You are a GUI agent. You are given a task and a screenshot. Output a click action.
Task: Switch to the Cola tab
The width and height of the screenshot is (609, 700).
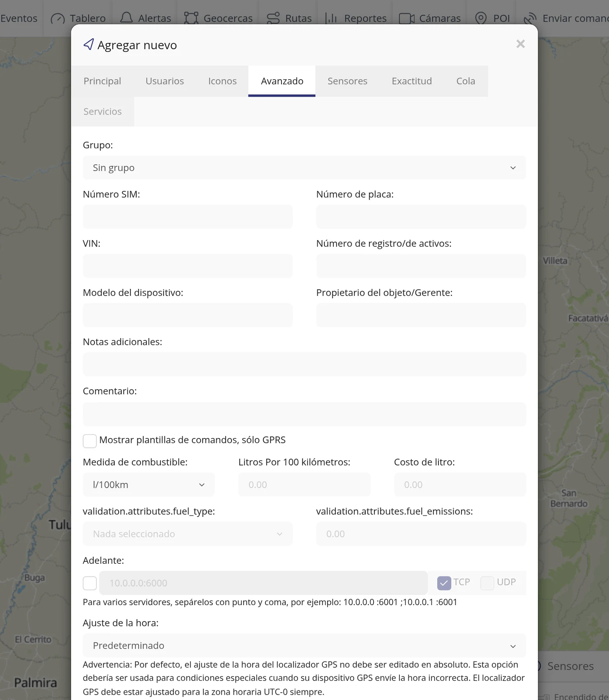[x=465, y=81]
